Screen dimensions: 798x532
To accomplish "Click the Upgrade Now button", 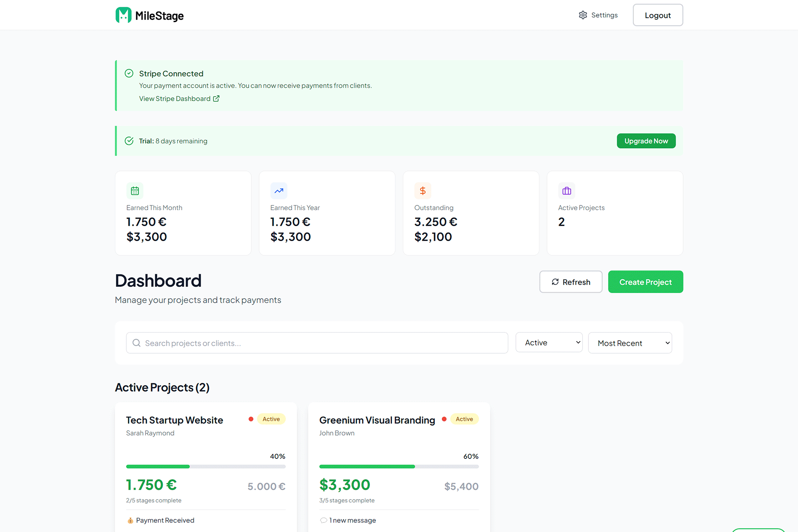I will click(646, 141).
